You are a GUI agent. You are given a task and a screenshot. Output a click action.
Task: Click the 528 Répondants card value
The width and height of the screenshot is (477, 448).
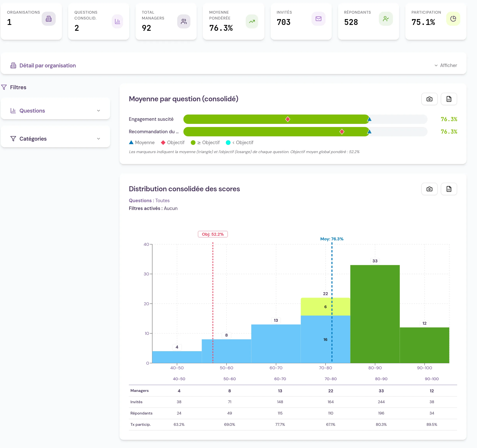click(x=351, y=22)
